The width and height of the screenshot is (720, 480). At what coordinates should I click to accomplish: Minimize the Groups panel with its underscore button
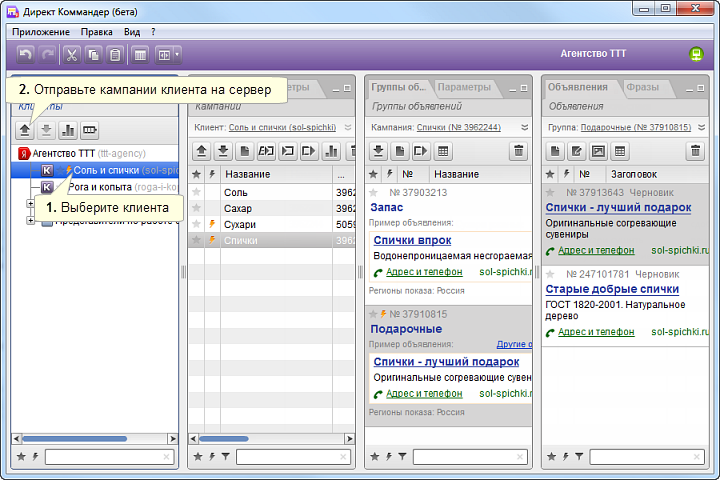click(513, 88)
